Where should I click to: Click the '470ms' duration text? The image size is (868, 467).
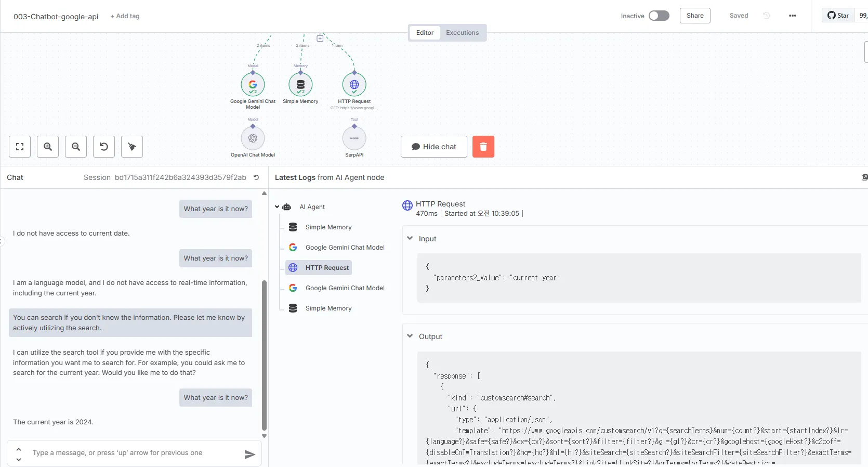[427, 214]
